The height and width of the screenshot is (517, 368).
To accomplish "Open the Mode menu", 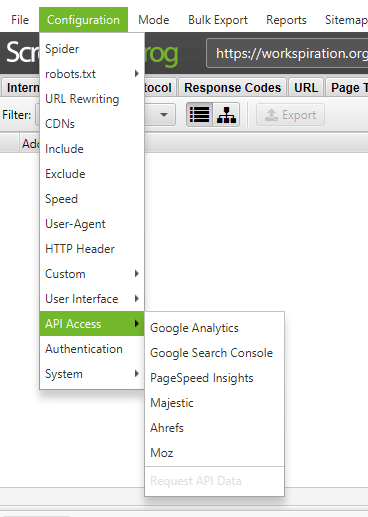I will coord(154,20).
